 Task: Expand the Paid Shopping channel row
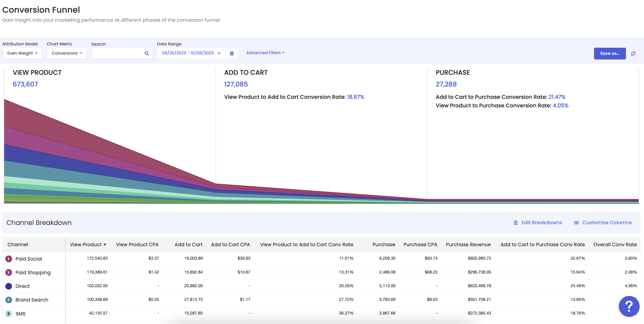click(9, 272)
